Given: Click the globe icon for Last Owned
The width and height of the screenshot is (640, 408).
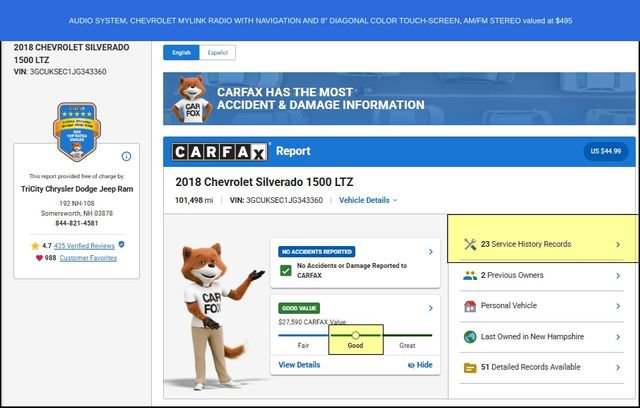Looking at the screenshot, I should click(x=470, y=337).
